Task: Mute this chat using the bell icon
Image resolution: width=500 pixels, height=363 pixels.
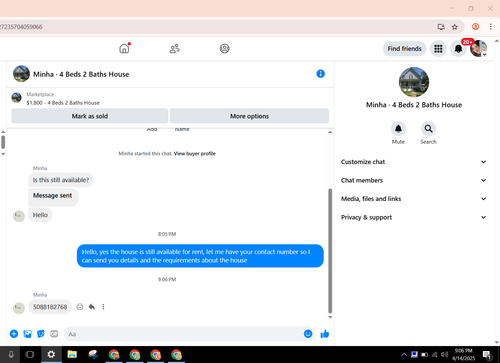Action: pyautogui.click(x=398, y=129)
